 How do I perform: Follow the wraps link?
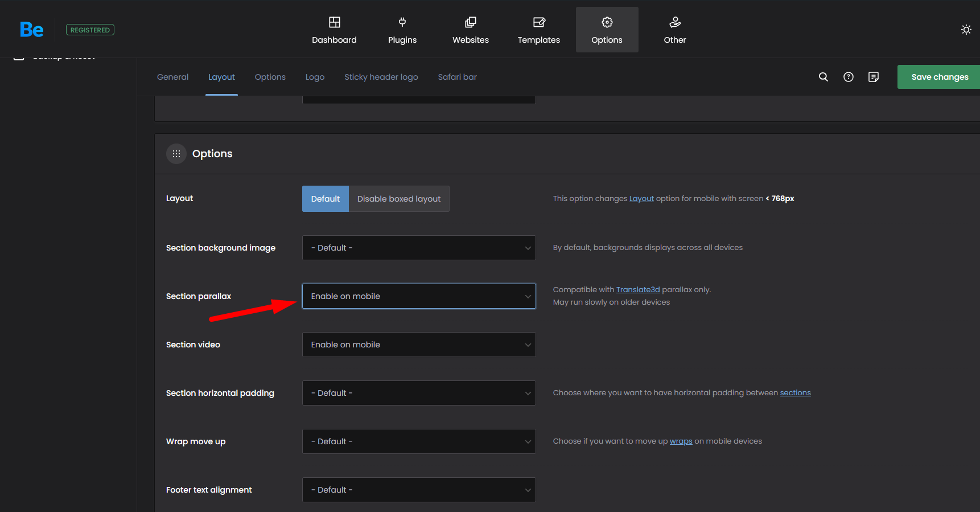coord(681,441)
